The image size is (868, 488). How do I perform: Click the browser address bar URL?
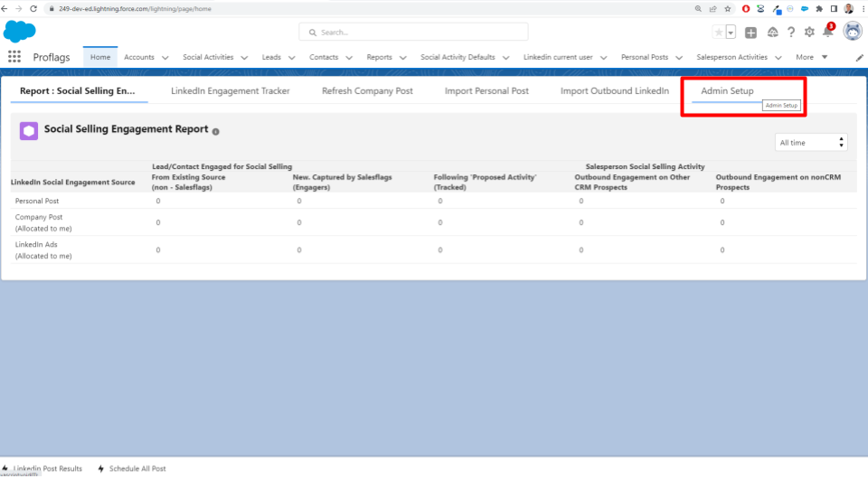135,9
